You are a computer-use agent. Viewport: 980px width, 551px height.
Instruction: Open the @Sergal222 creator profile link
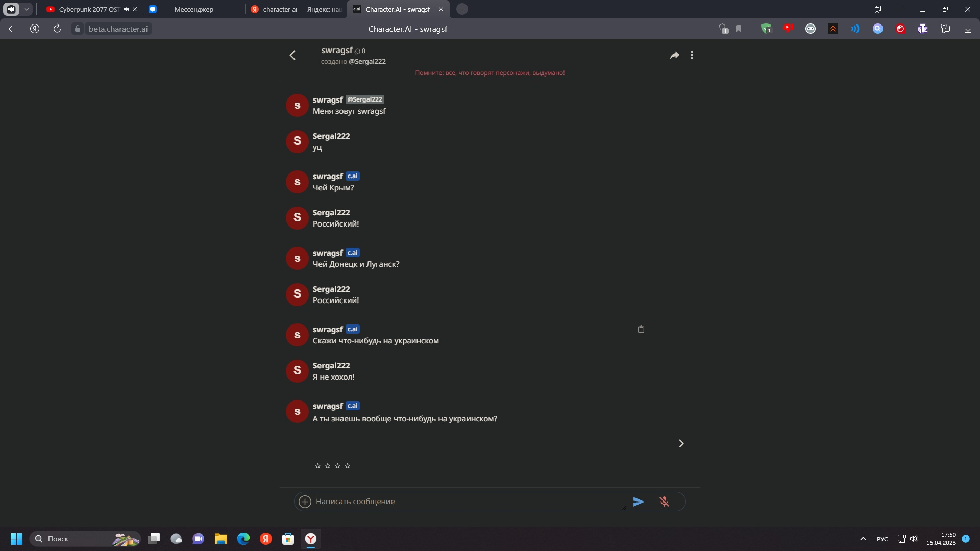pyautogui.click(x=367, y=61)
